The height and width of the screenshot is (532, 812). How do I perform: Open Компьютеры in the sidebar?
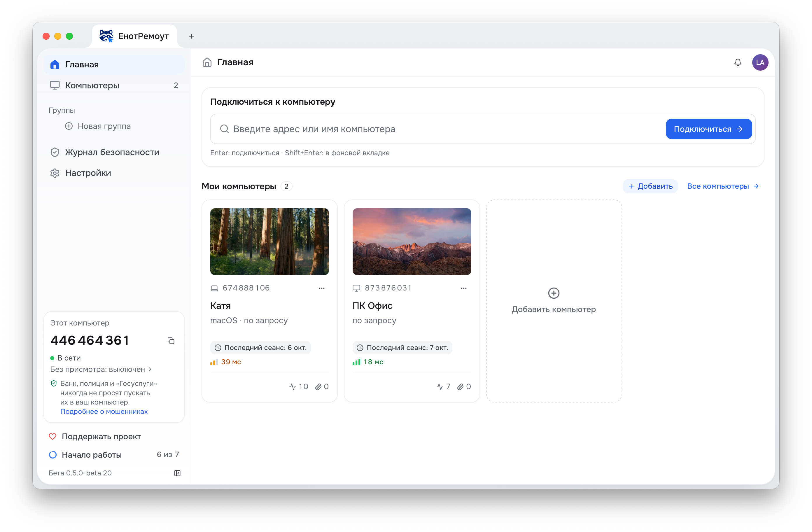click(114, 85)
